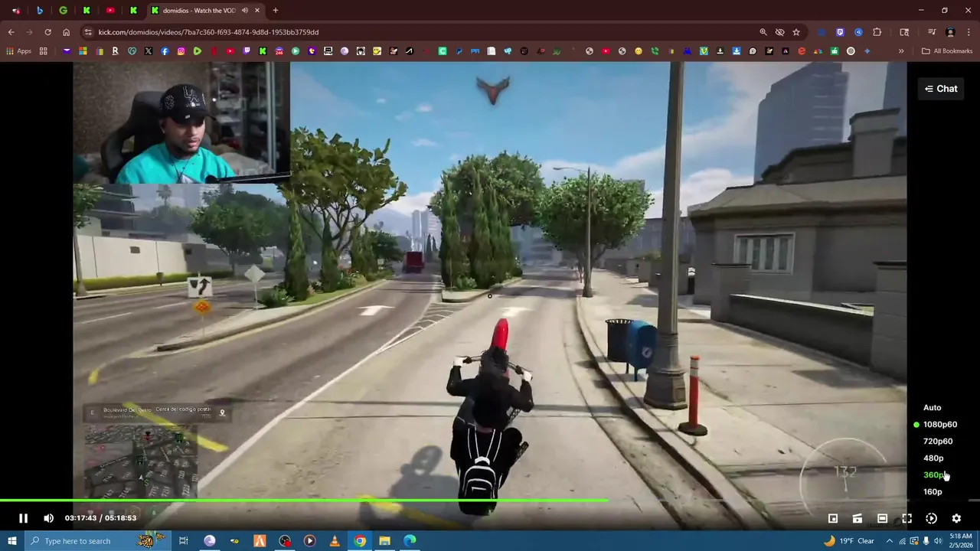Viewport: 980px width, 551px height.
Task: Open the browser home page
Action: 66,32
